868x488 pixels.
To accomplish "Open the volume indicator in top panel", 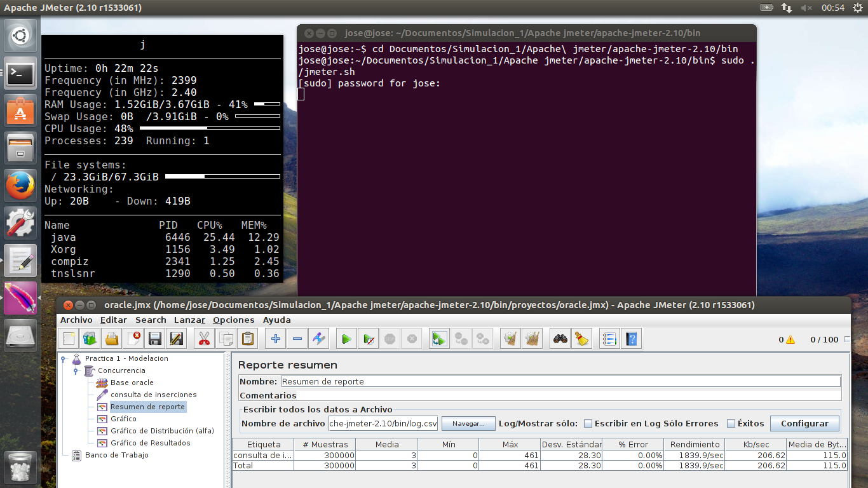I will coord(806,8).
